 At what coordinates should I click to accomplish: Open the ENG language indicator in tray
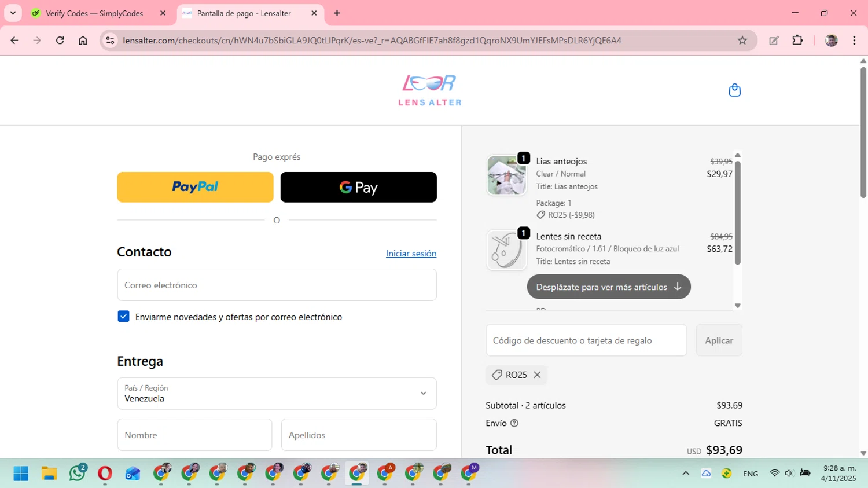(751, 474)
